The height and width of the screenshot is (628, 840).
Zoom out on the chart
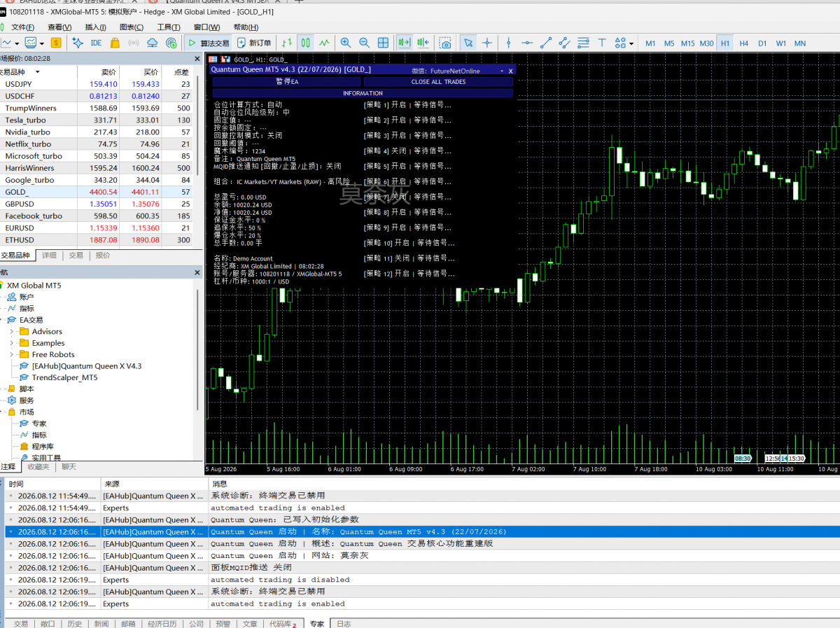364,43
